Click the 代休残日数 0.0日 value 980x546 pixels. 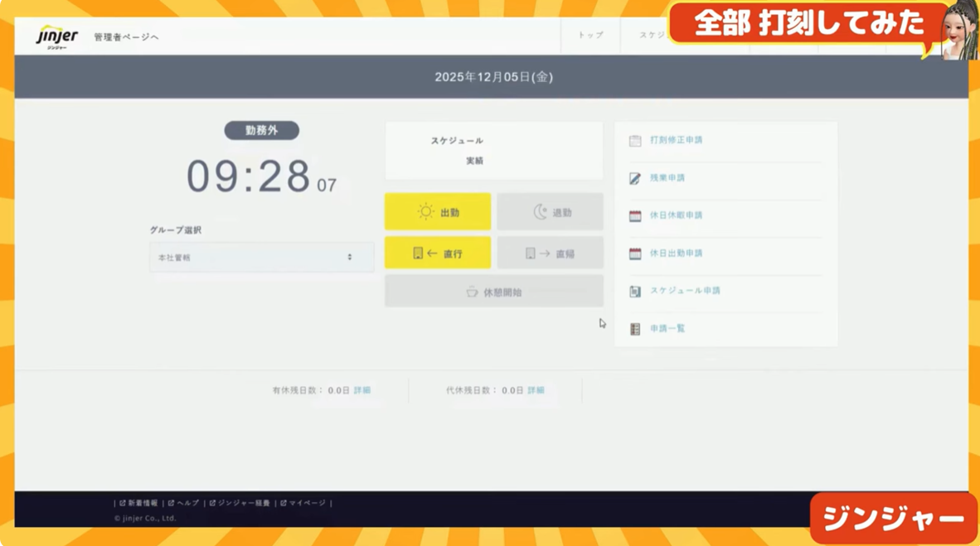pyautogui.click(x=512, y=390)
